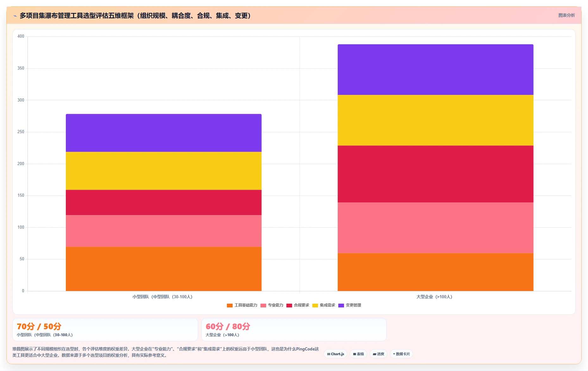
Task: Click the 变更管理 legend label text
Action: [353, 305]
